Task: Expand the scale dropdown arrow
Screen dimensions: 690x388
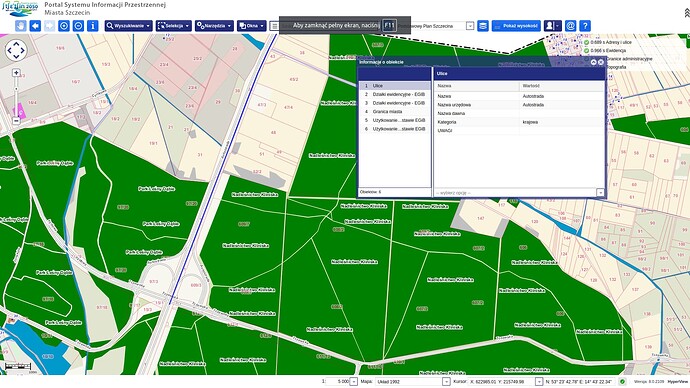Action: pyautogui.click(x=353, y=382)
